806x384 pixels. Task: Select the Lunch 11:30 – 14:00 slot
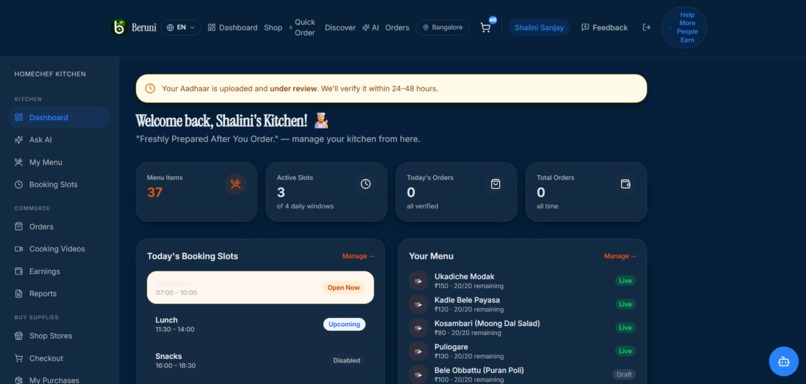[260, 324]
